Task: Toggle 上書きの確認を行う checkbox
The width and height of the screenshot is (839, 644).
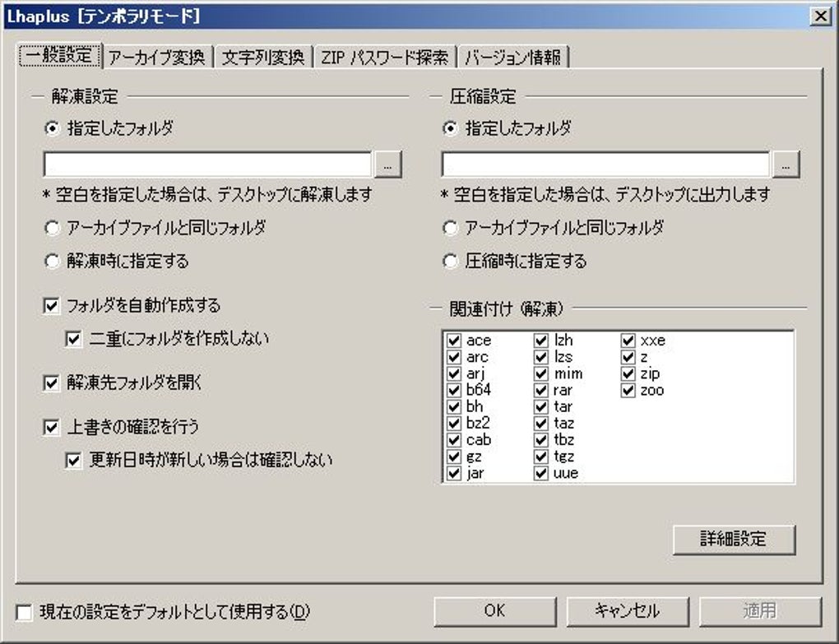Action: tap(51, 428)
